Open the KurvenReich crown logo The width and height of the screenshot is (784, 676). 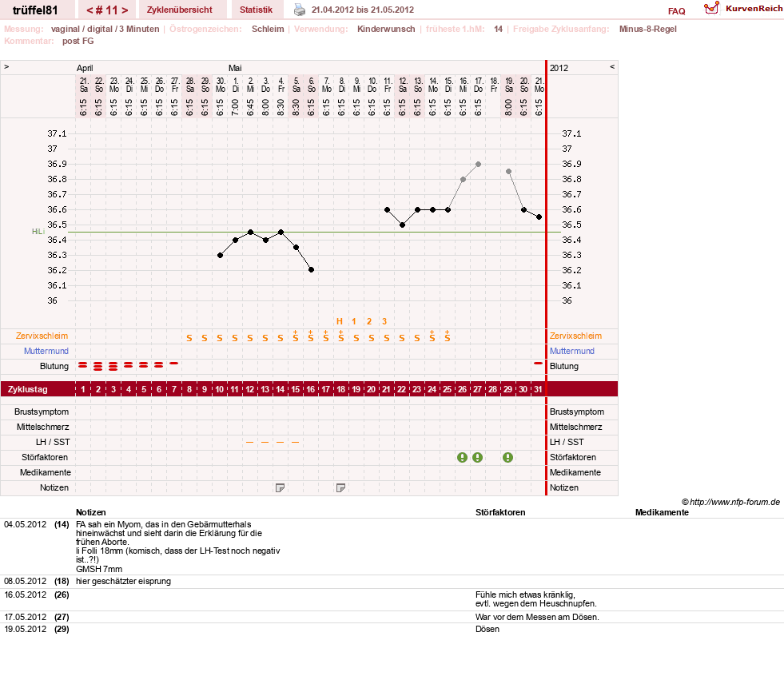[711, 8]
